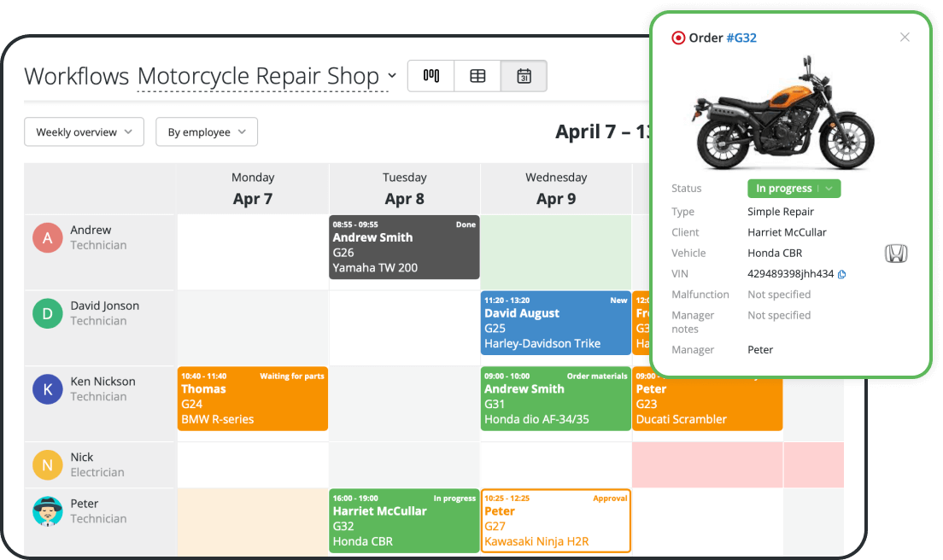Image resolution: width=943 pixels, height=560 pixels.
Task: Switch to the kanban board view
Action: pyautogui.click(x=430, y=76)
